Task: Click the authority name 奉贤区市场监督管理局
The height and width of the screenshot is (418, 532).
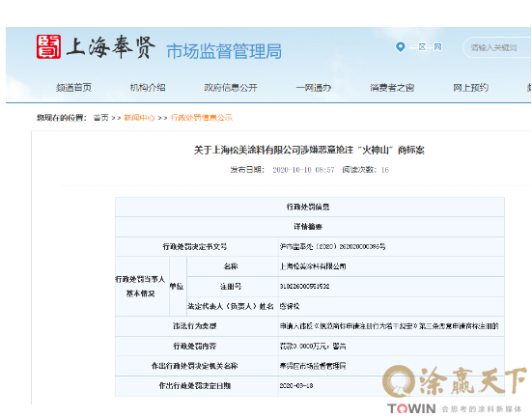Action: [x=313, y=366]
